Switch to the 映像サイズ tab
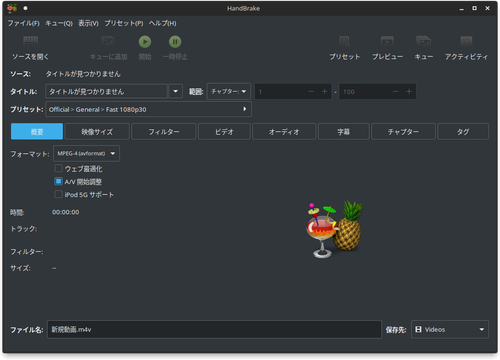The width and height of the screenshot is (500, 360). [x=97, y=132]
